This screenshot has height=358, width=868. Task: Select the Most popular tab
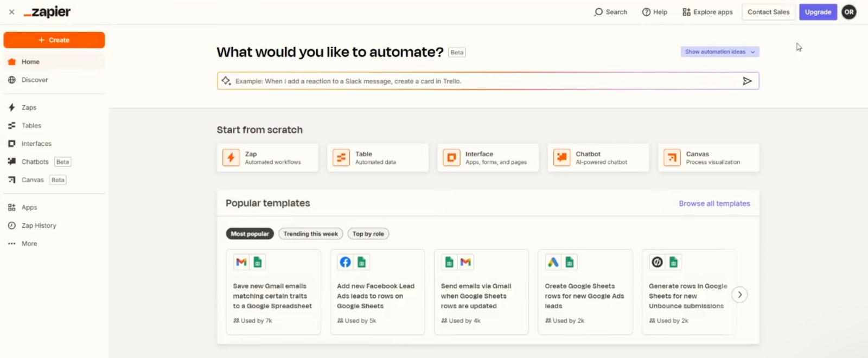[x=250, y=234]
